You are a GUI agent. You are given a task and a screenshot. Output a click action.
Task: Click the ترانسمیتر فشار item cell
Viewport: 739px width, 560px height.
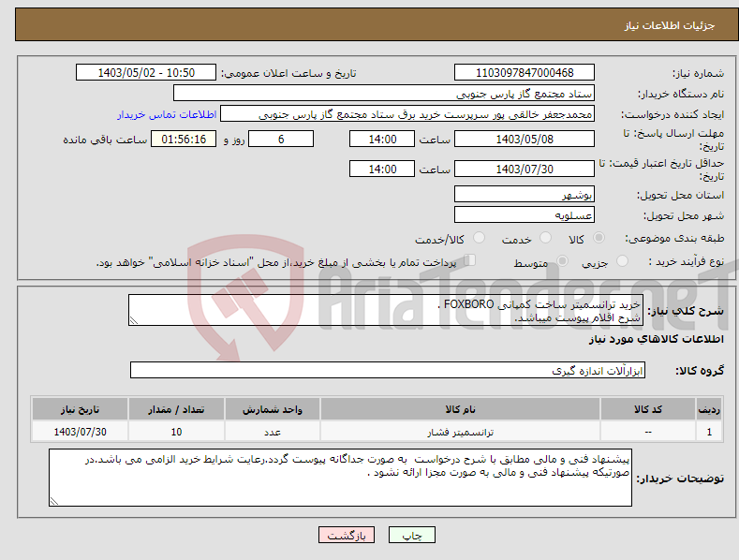coord(460,432)
